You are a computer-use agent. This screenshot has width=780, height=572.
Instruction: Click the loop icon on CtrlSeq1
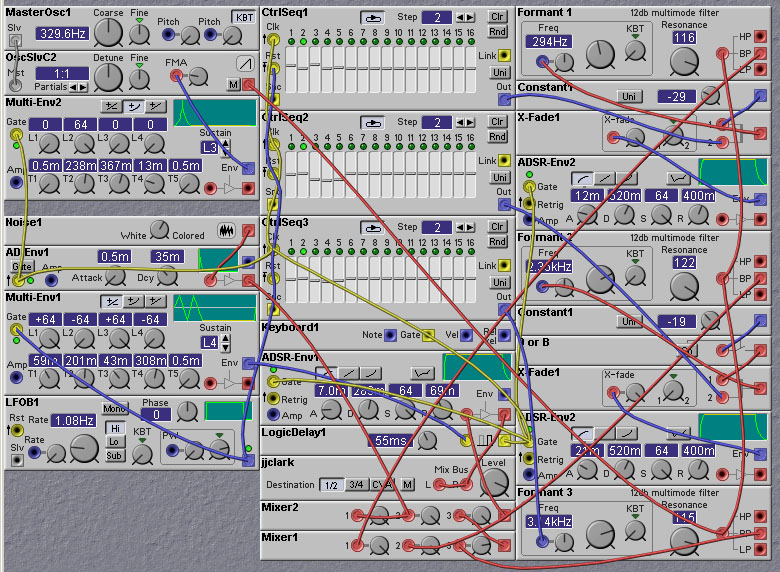[372, 17]
